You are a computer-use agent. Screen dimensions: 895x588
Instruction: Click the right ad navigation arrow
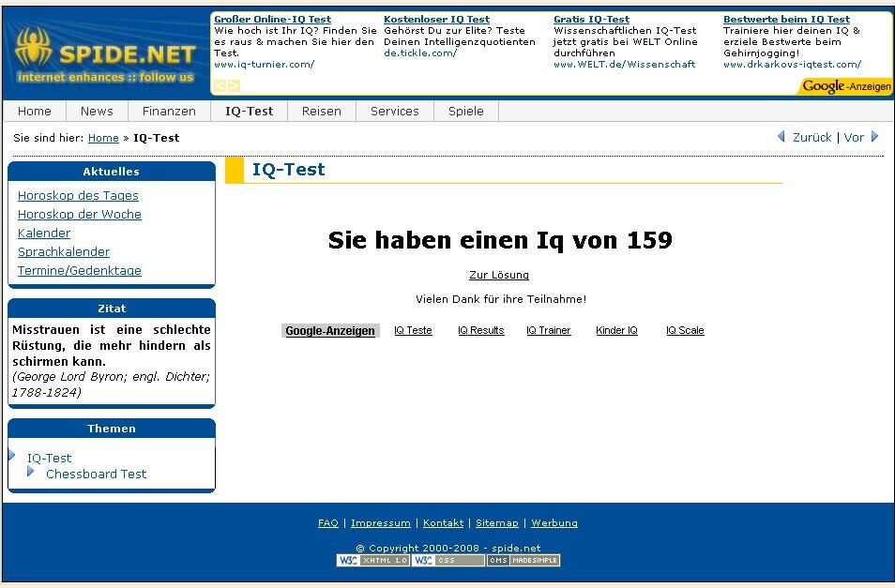(234, 86)
